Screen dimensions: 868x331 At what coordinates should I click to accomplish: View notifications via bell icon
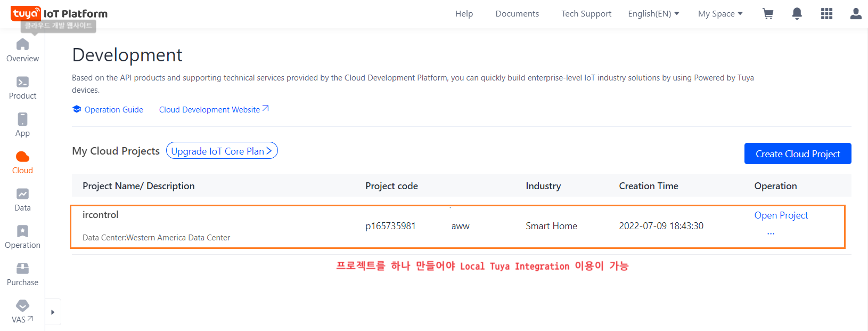click(797, 14)
